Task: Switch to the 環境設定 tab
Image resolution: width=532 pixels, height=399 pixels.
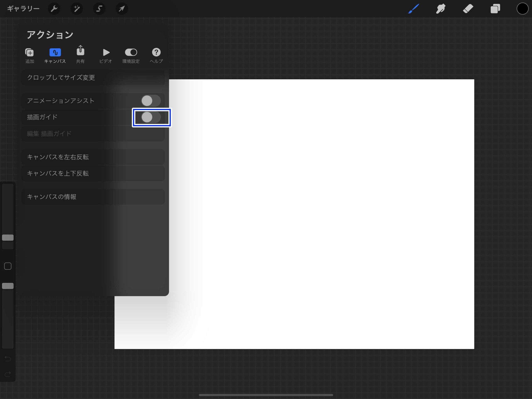Action: tap(131, 56)
